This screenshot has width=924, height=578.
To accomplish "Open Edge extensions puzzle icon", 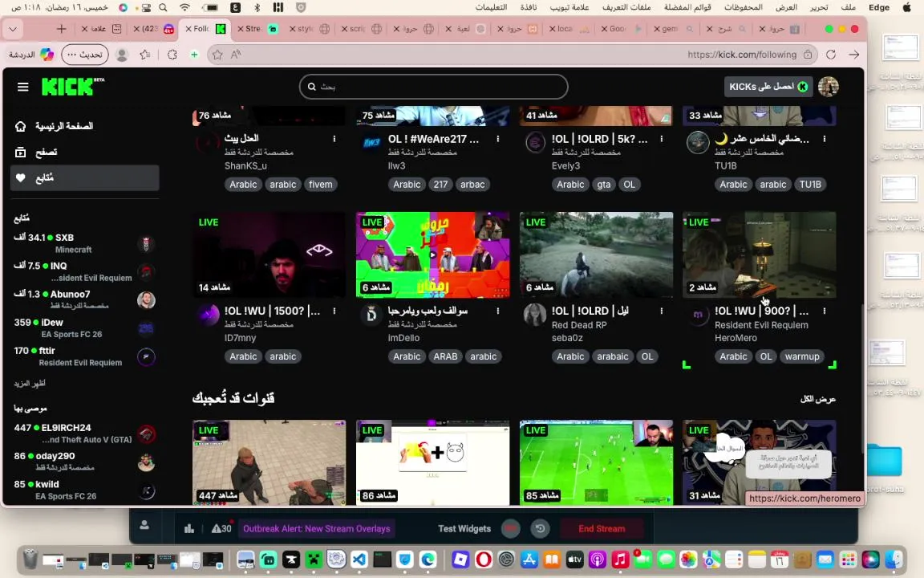I will click(x=172, y=55).
